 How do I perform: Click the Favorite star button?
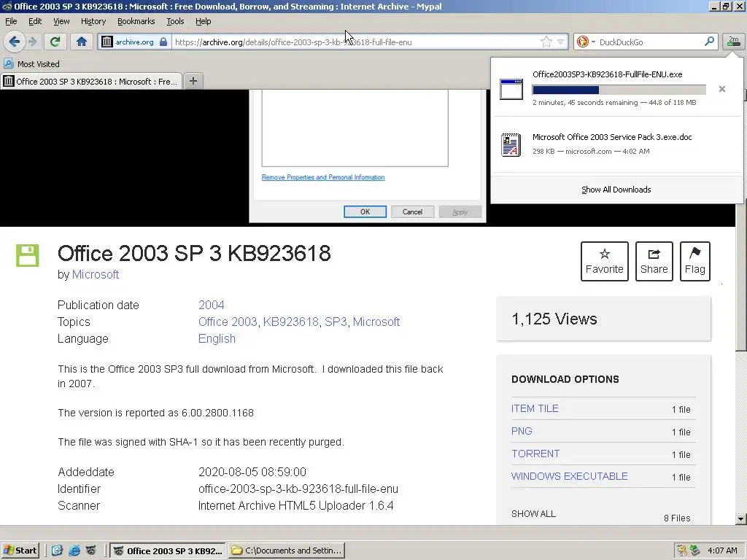(605, 262)
